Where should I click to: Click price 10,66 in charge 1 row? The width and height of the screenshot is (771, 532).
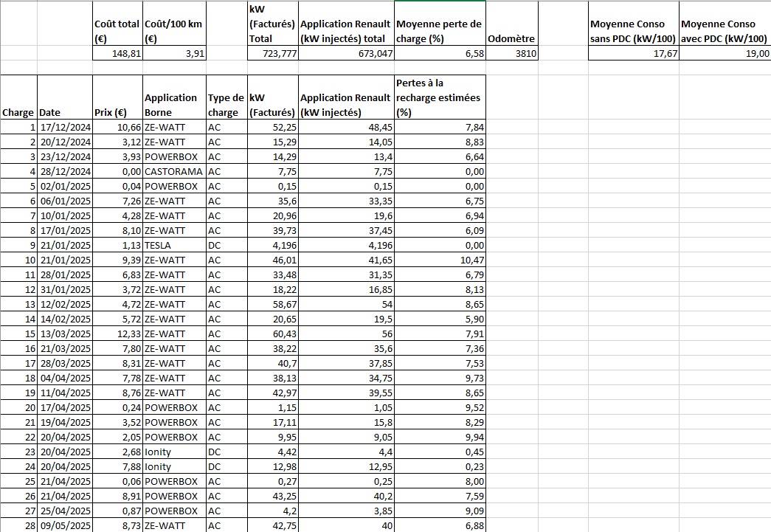pyautogui.click(x=117, y=127)
